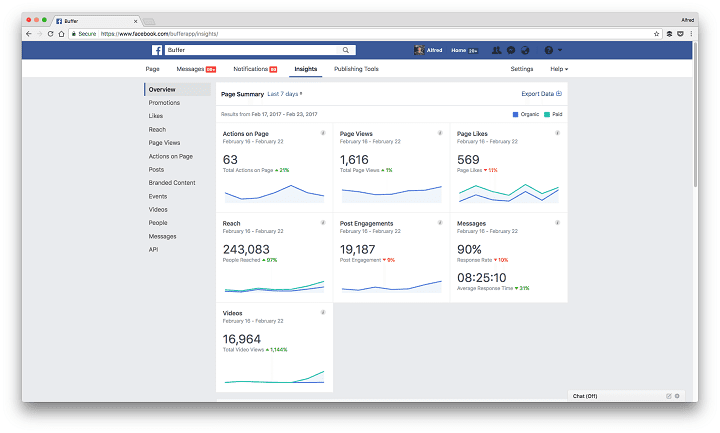Bookmark page with the star icon

click(656, 34)
